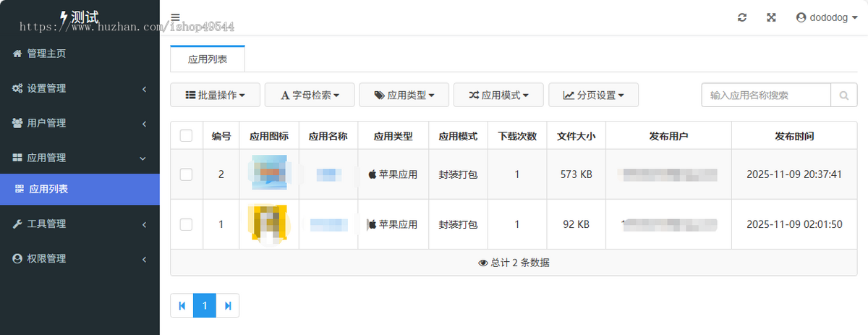Select page 1 in pagination
The image size is (868, 335).
[205, 305]
